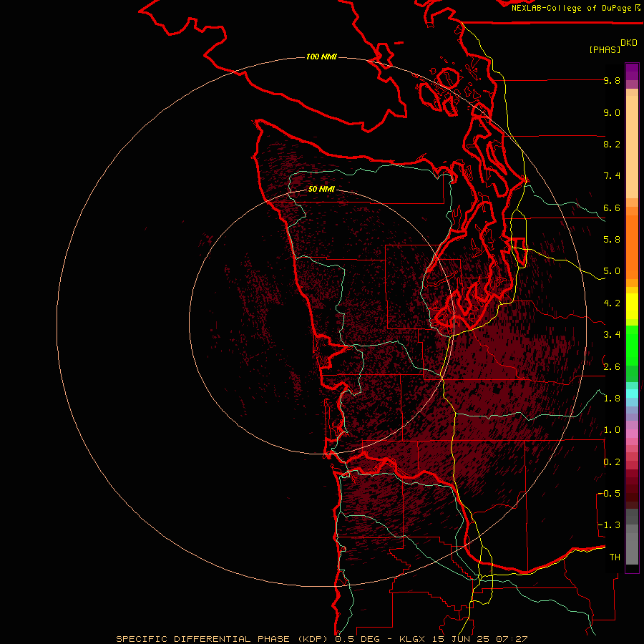Click the 1.8 scale value
The height and width of the screenshot is (644, 644).
click(612, 399)
